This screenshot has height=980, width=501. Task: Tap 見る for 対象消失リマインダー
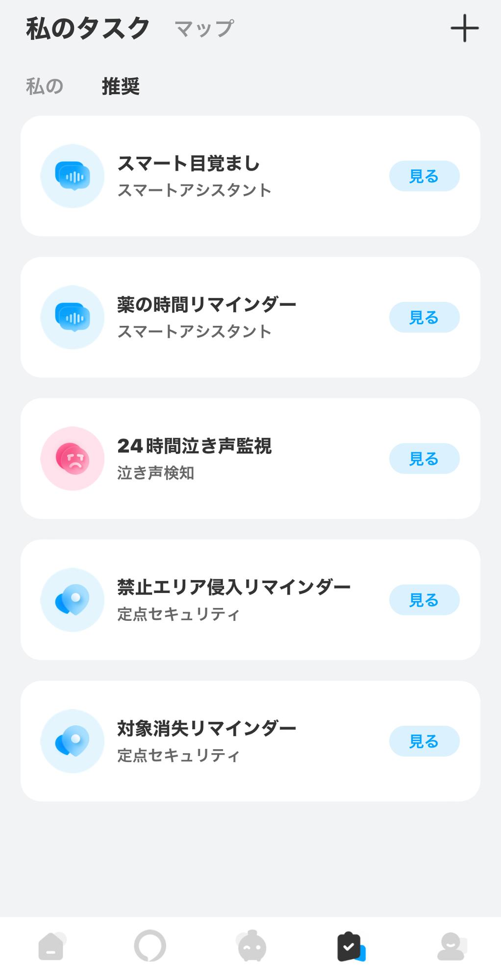tap(424, 741)
